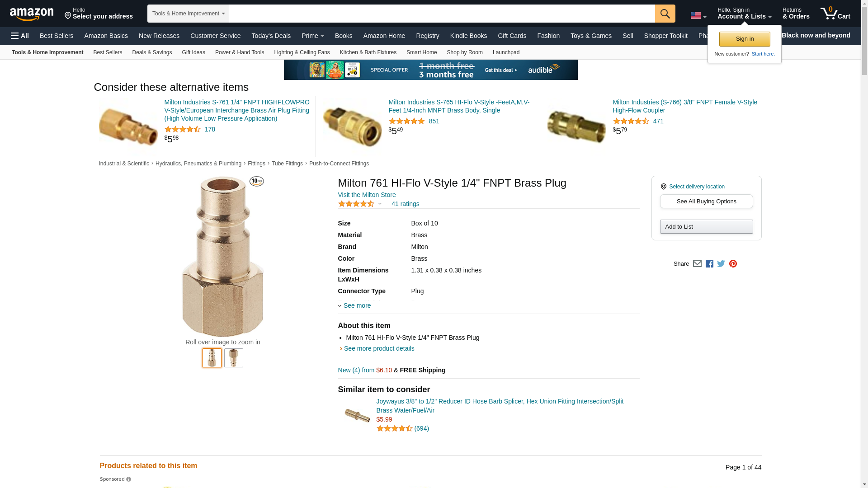Open Power & Hand Tools submenu item
This screenshot has height=488, width=868.
(x=240, y=52)
